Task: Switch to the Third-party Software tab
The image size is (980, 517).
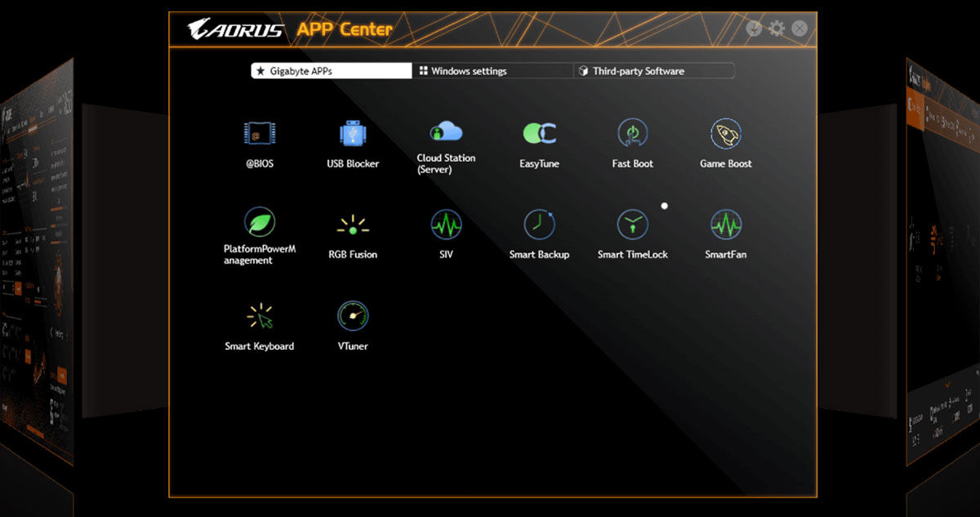Action: tap(653, 71)
